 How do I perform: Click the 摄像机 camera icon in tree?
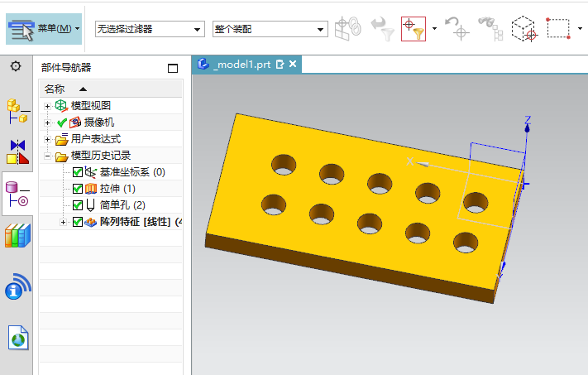(75, 123)
